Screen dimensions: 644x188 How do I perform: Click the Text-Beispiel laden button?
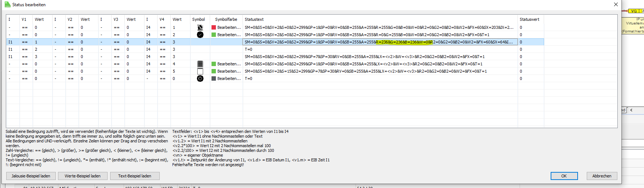point(135,176)
